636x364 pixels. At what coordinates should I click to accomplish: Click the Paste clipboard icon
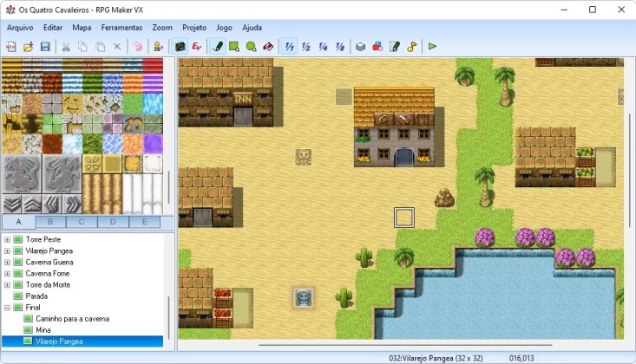pyautogui.click(x=100, y=47)
